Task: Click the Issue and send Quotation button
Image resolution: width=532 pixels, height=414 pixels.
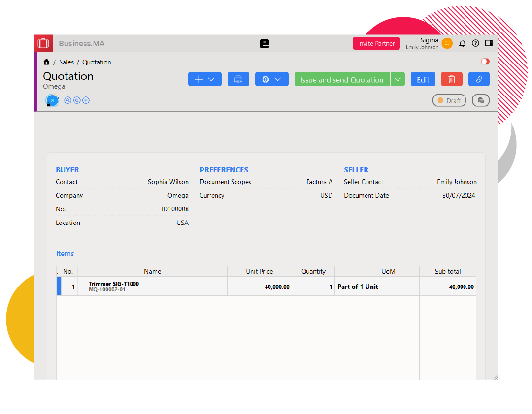Action: pos(342,79)
